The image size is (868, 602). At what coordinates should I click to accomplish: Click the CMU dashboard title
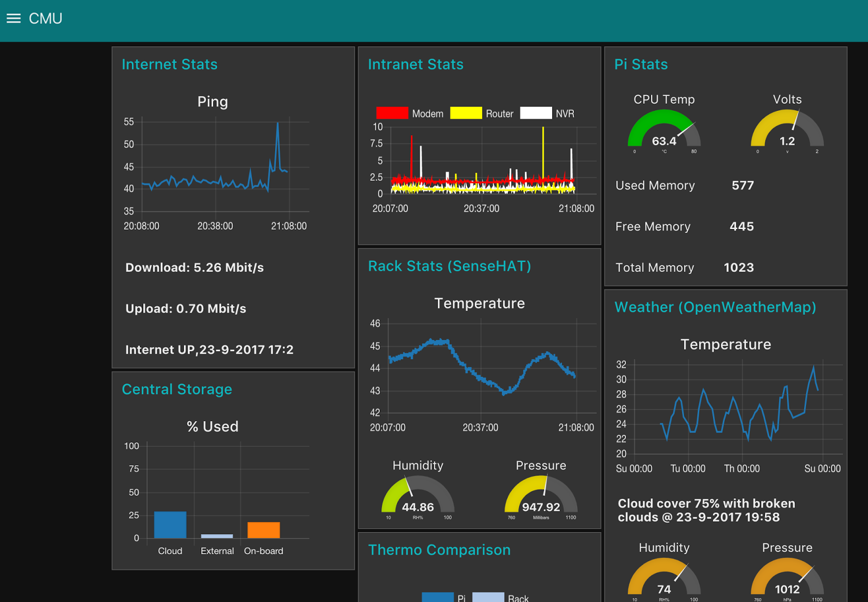tap(46, 18)
